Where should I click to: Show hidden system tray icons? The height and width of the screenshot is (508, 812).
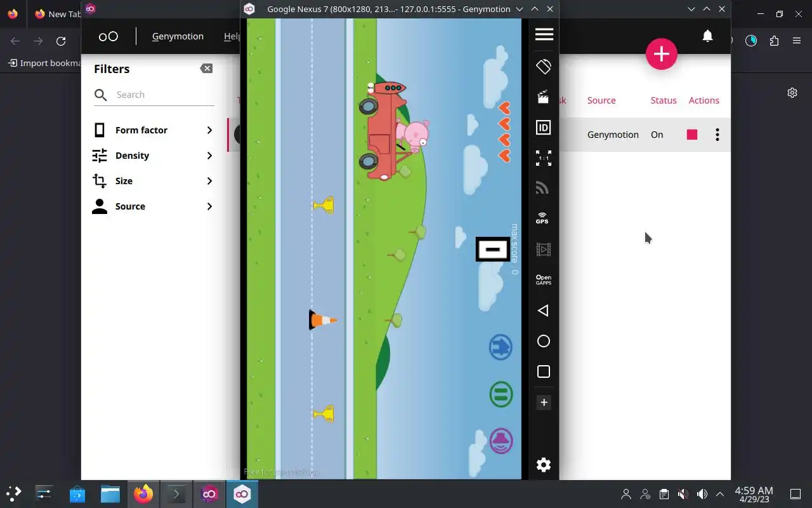click(720, 494)
